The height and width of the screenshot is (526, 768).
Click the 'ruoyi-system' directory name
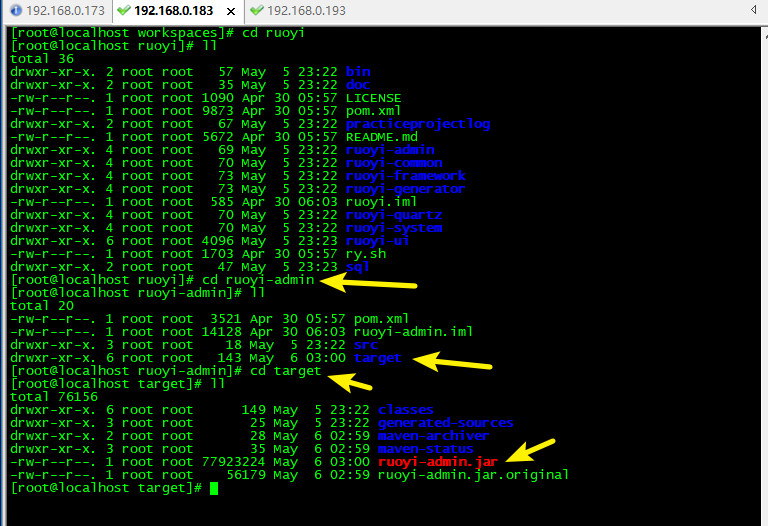pyautogui.click(x=394, y=228)
